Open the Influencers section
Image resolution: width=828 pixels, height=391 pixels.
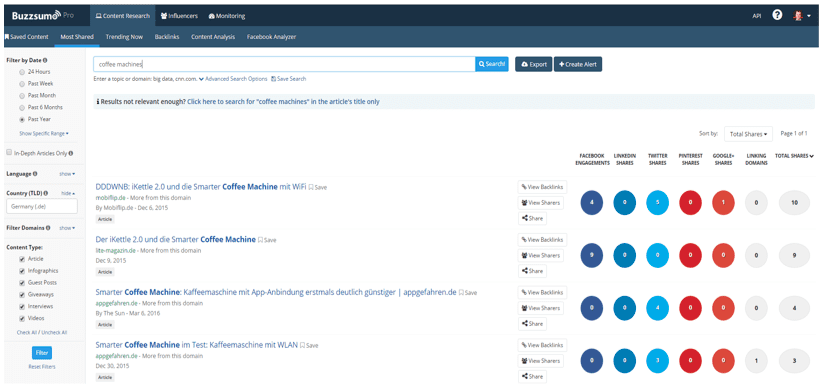(179, 16)
